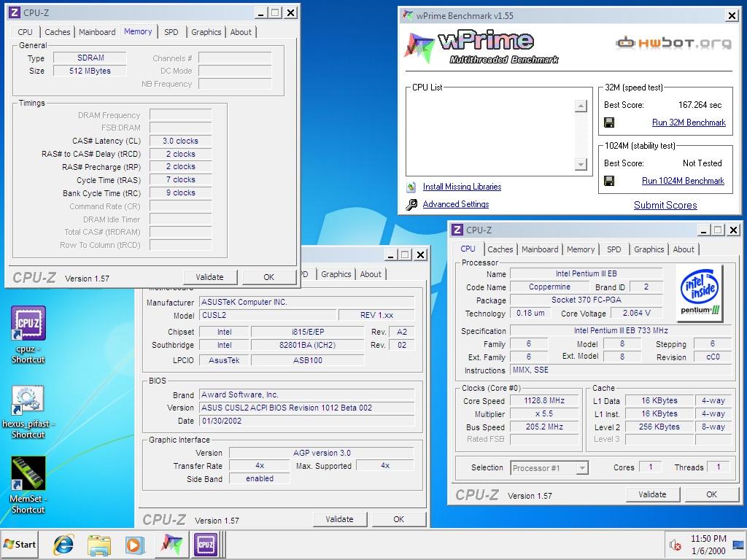Open the hexus_pifast Shortcut desktop icon
This screenshot has width=747, height=560.
pyautogui.click(x=28, y=412)
